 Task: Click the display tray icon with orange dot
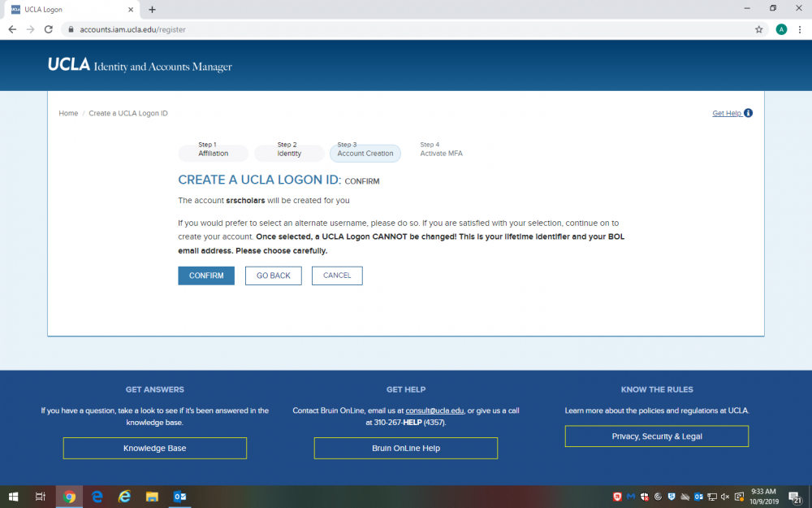(739, 497)
